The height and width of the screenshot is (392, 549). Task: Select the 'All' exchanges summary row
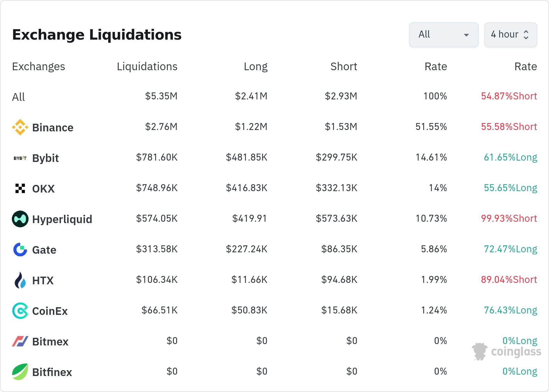coord(19,97)
